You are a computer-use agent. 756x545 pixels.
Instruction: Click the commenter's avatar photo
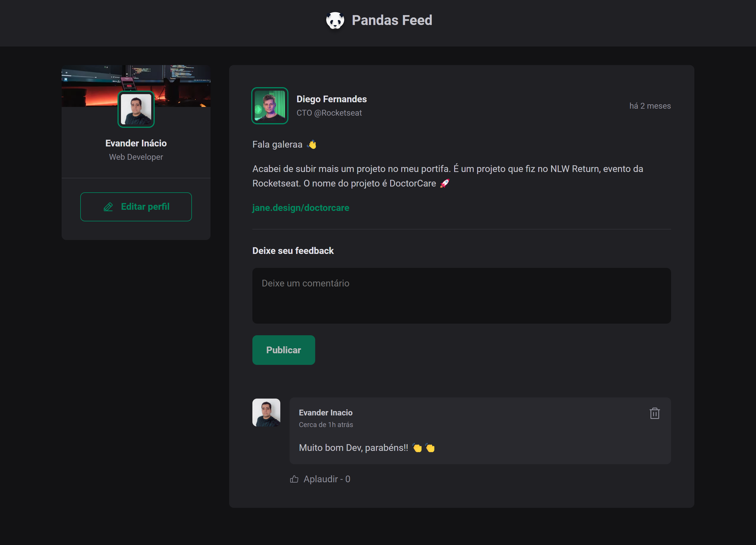[x=266, y=413]
